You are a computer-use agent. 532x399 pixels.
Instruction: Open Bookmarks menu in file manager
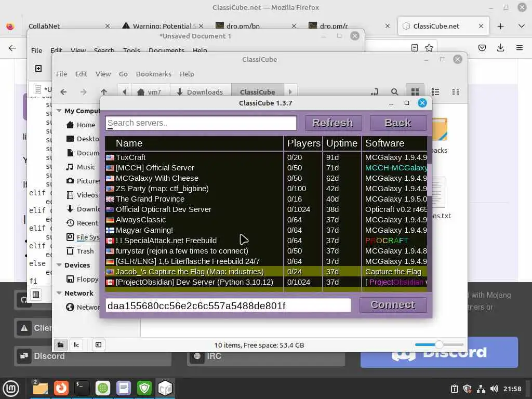pyautogui.click(x=154, y=74)
